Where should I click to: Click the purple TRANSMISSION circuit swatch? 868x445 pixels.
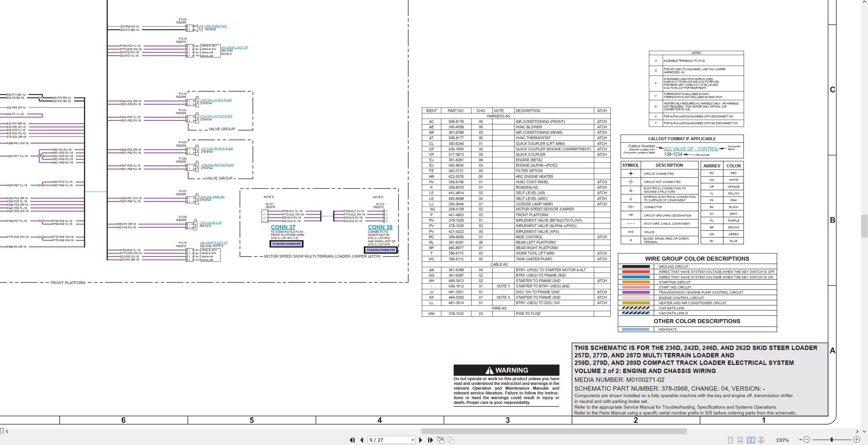[636, 292]
